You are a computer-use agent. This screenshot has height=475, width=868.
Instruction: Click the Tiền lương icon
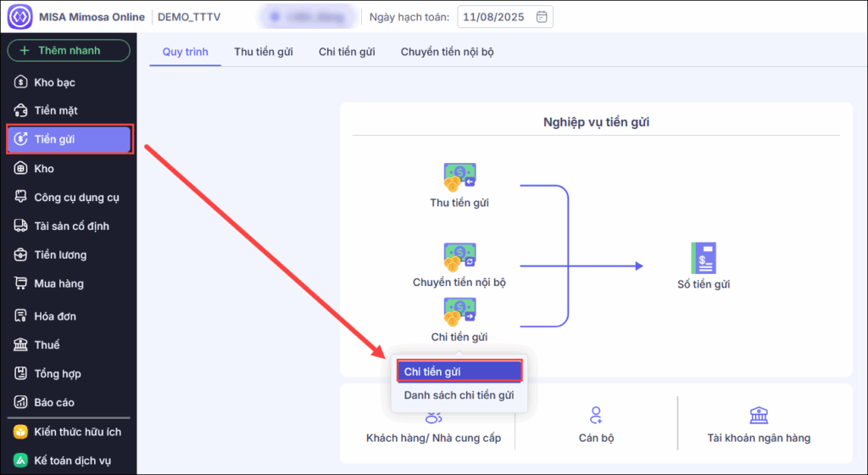(20, 254)
